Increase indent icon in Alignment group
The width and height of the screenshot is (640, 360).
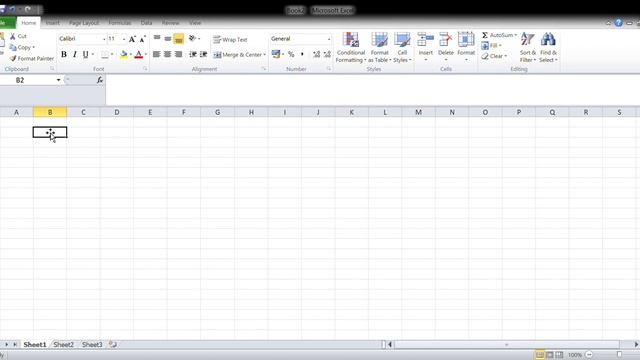tap(203, 54)
